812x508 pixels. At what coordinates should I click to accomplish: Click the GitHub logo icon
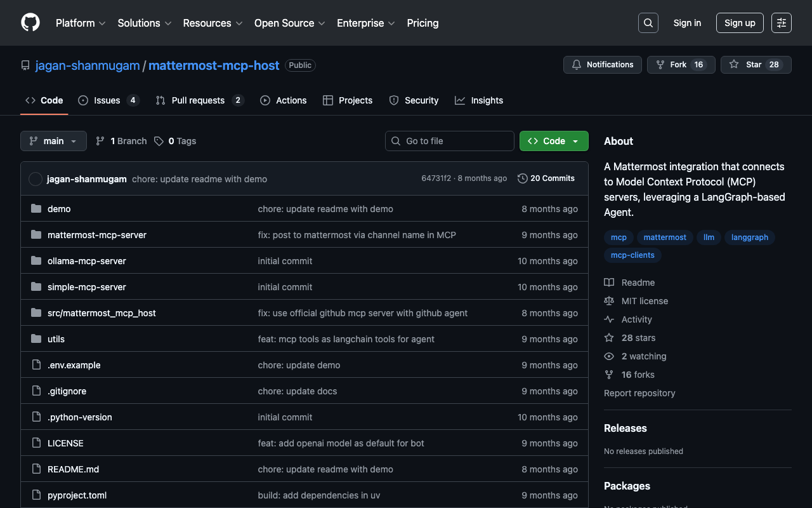click(30, 23)
